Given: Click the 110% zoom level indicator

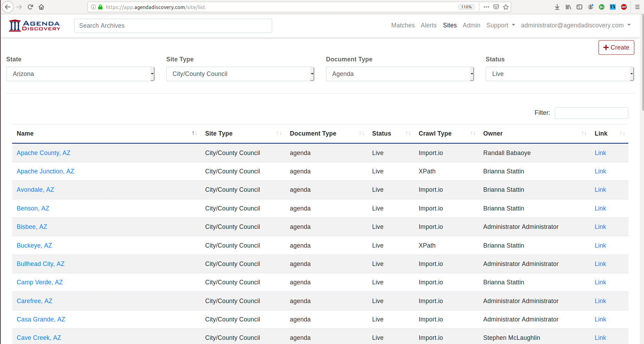Looking at the screenshot, I should click(x=466, y=7).
